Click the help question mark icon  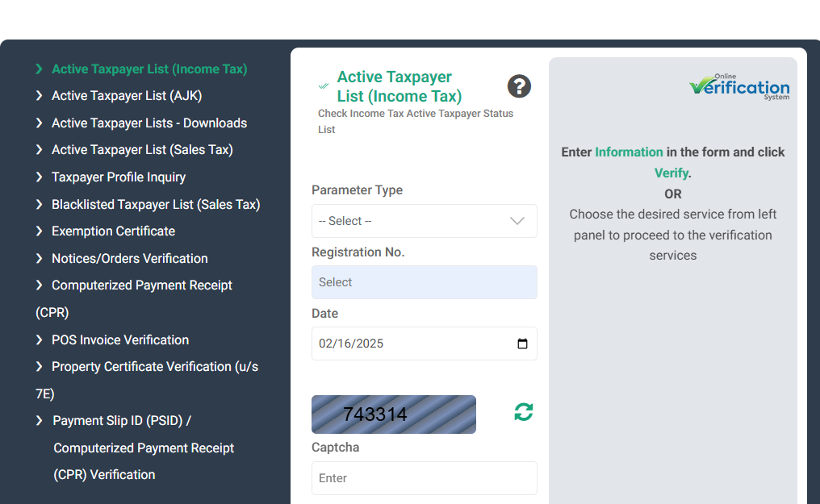coord(519,86)
